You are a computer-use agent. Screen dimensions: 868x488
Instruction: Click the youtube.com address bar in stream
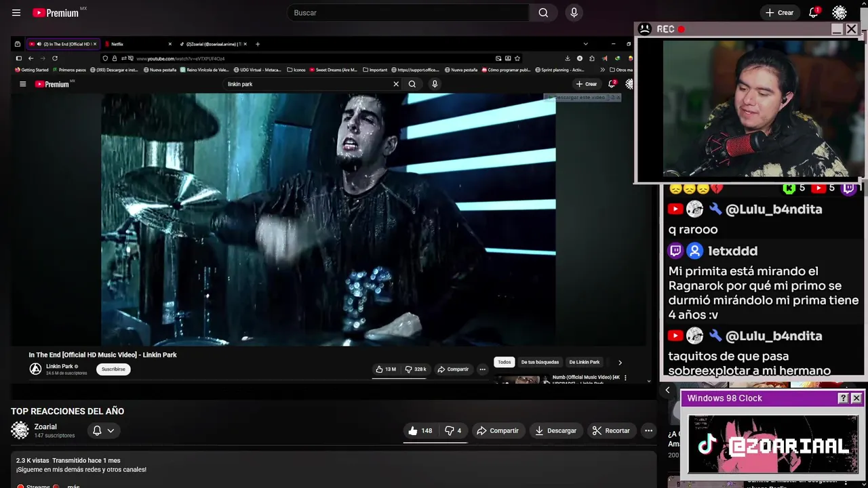pyautogui.click(x=312, y=58)
